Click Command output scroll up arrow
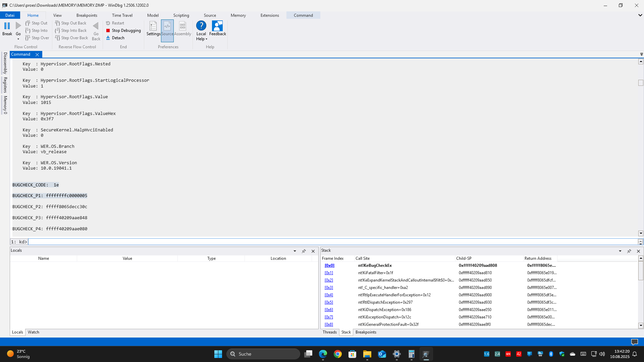The width and height of the screenshot is (644, 362). point(641,61)
